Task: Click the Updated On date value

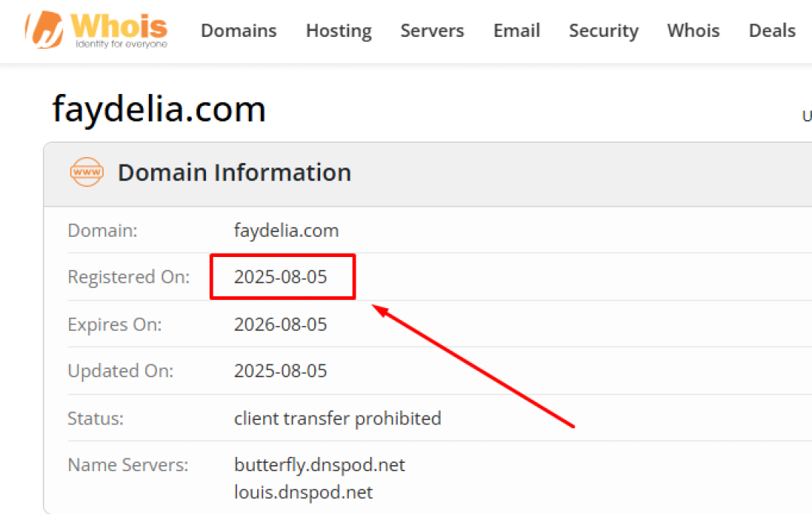Action: click(280, 370)
